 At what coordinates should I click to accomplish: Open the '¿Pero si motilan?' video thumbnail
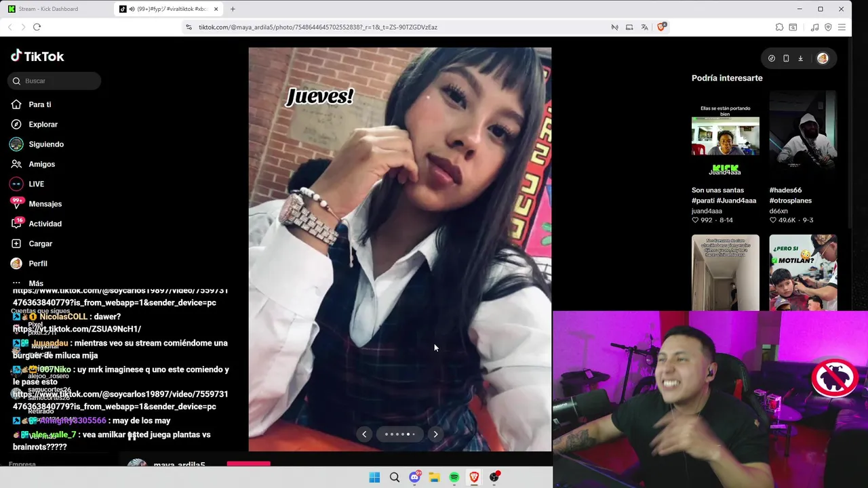click(803, 272)
